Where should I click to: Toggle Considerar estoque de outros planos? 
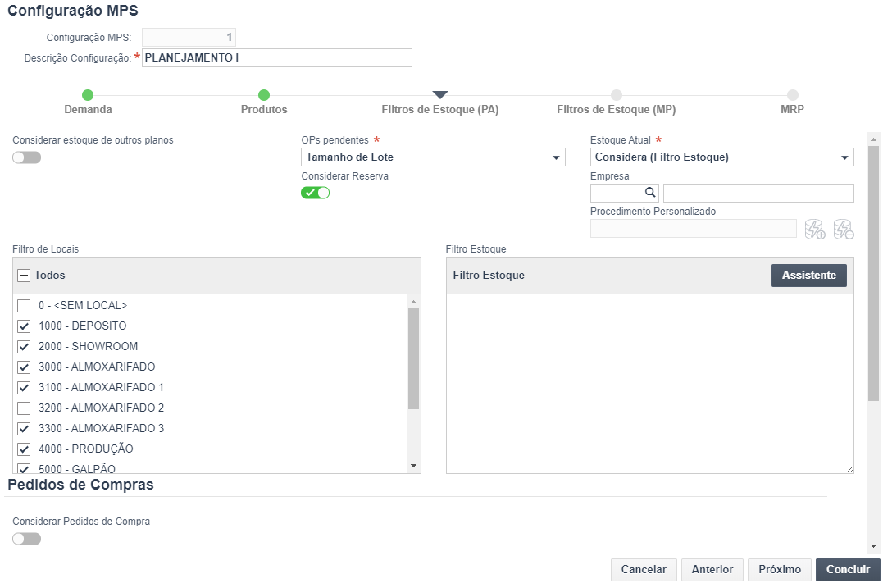tap(26, 157)
